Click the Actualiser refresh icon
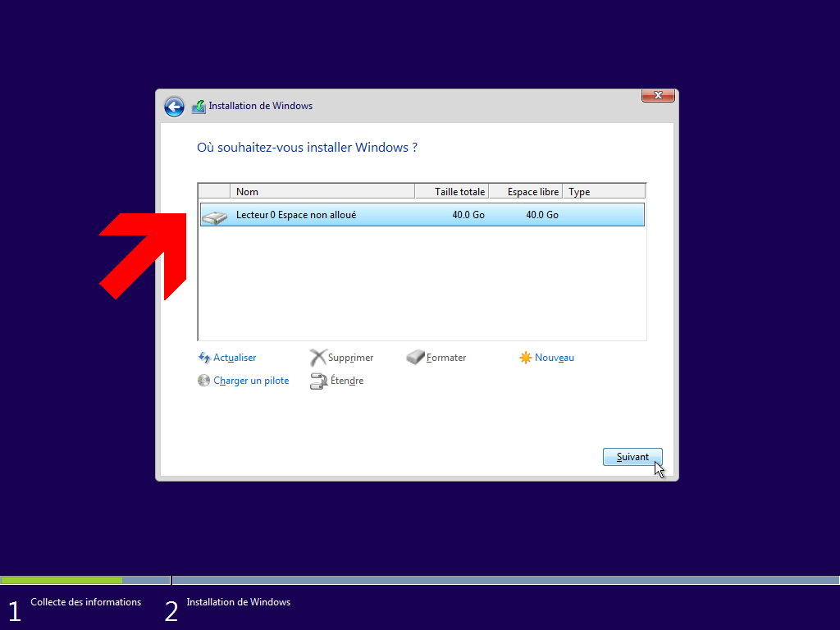Image resolution: width=840 pixels, height=630 pixels. [x=204, y=358]
